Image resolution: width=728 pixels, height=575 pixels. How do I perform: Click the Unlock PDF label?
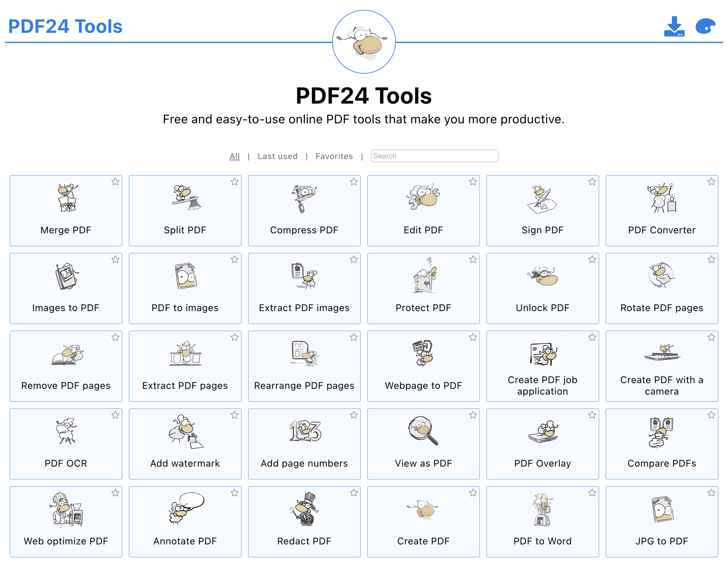click(x=542, y=308)
